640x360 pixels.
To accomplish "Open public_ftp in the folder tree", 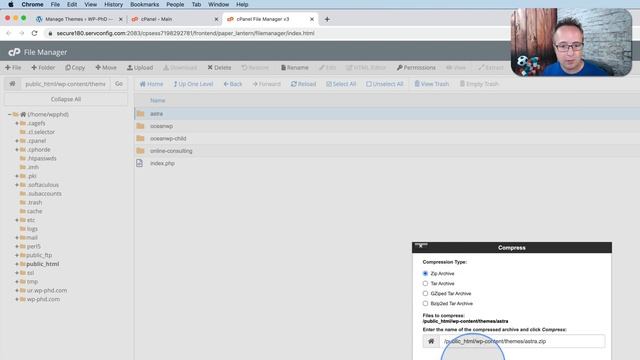I will tap(39, 255).
